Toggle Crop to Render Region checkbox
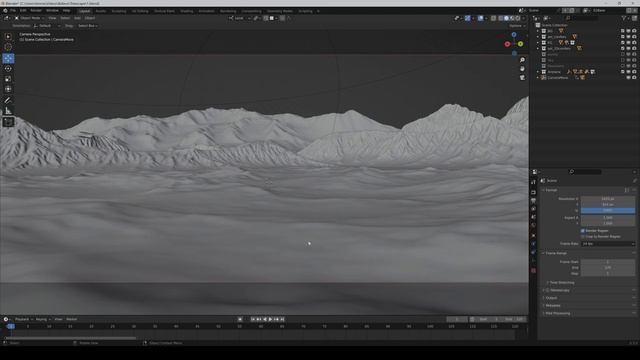Screen dimensions: 640x360 (x=583, y=236)
